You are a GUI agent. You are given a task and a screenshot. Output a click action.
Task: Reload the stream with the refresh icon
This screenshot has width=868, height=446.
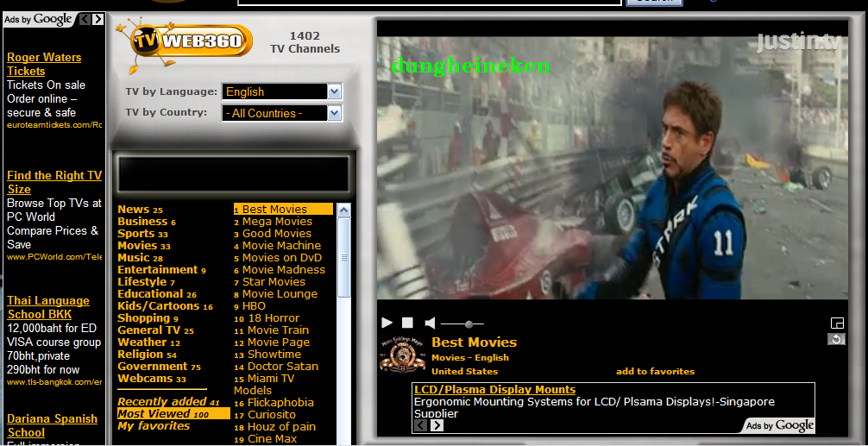click(836, 339)
